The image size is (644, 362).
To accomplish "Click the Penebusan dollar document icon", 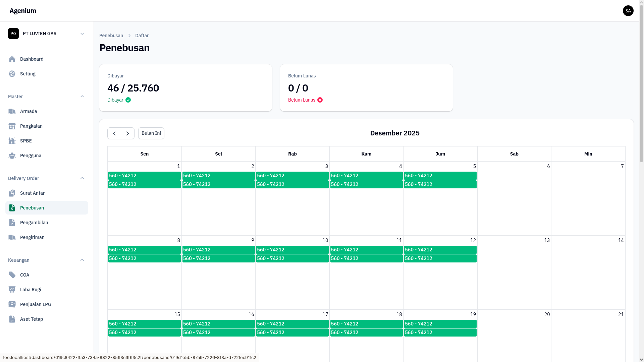I will click(12, 208).
